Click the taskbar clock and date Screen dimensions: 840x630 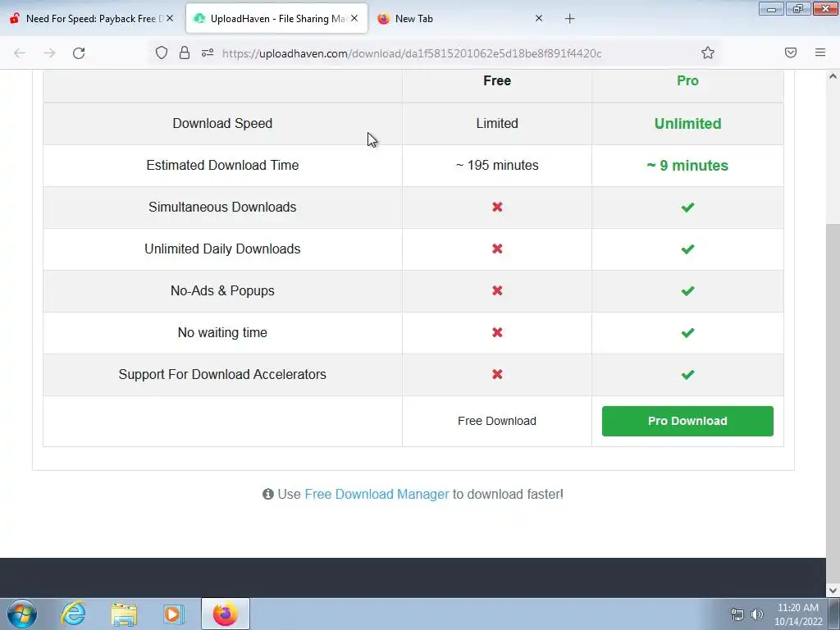pyautogui.click(x=797, y=614)
